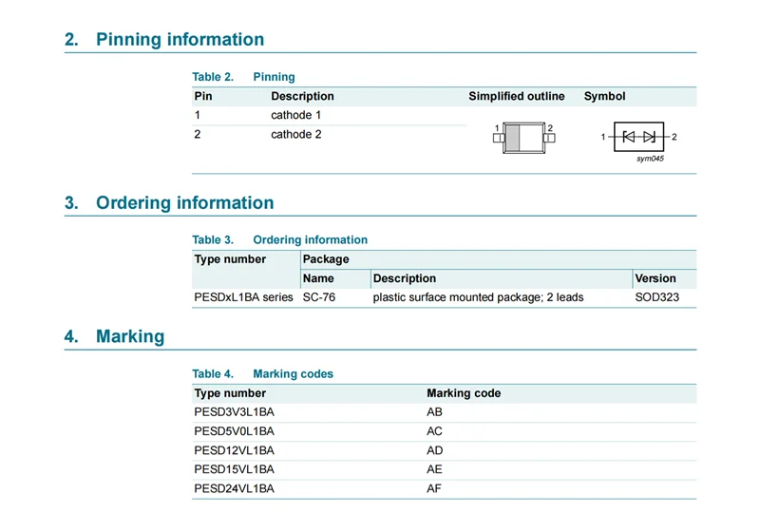This screenshot has height=532, width=760.
Task: Select marking code 'AF'
Action: [434, 489]
